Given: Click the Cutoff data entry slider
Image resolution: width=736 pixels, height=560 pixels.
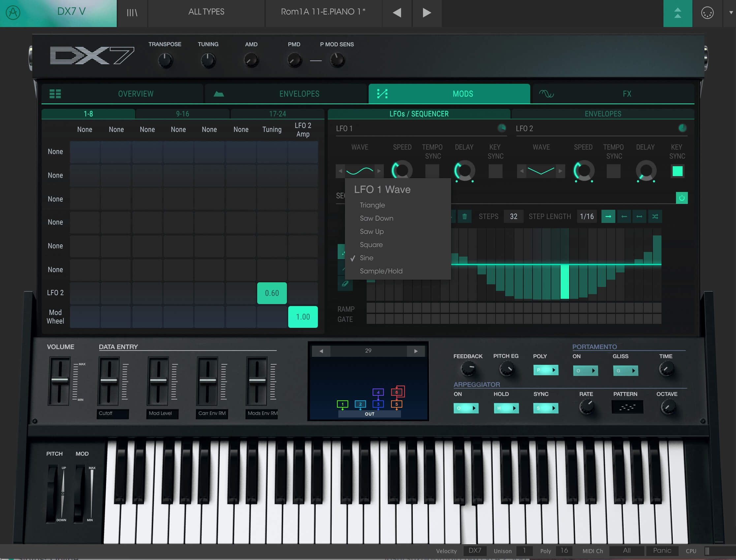Looking at the screenshot, I should point(109,380).
